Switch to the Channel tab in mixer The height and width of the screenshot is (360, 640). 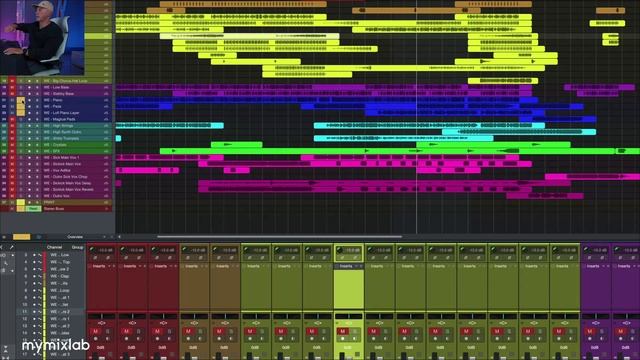tap(54, 247)
